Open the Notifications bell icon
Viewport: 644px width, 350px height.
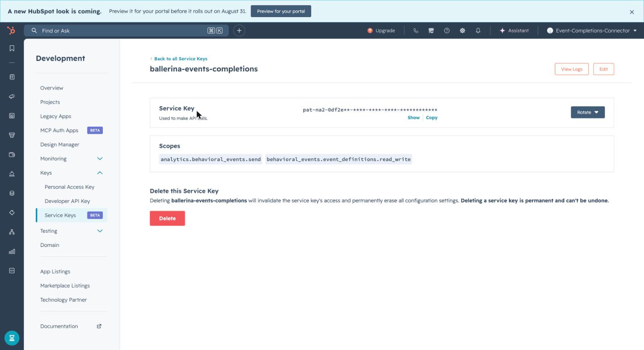pyautogui.click(x=478, y=30)
